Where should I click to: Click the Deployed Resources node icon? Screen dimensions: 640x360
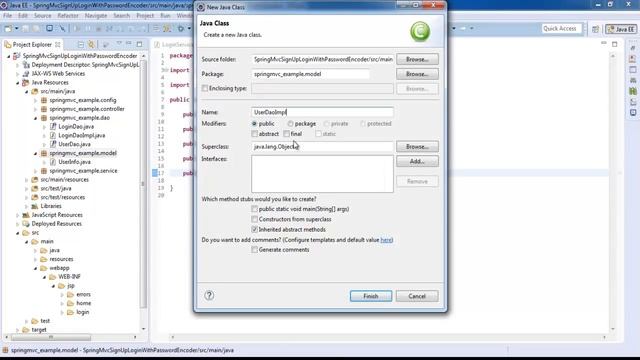(x=26, y=224)
